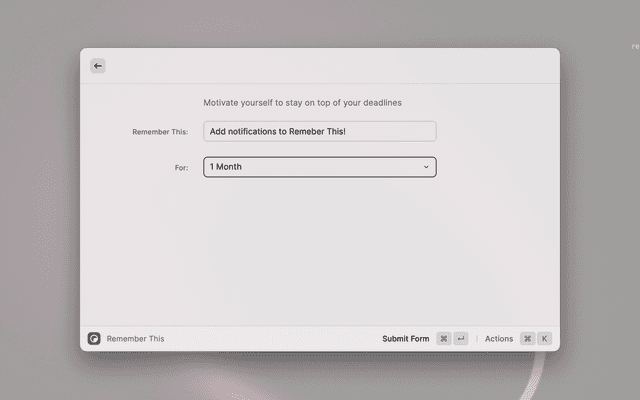Click the empty form area below the dropdown
The image size is (640, 400).
pyautogui.click(x=320, y=250)
